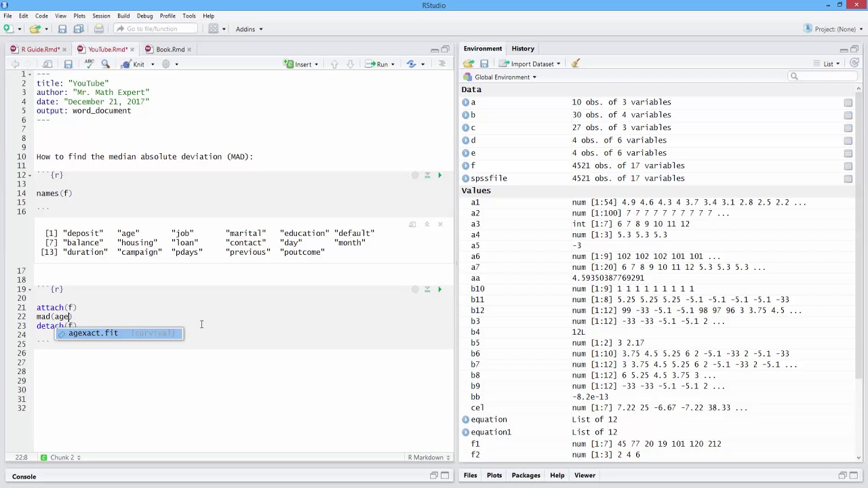Open Insert chunk dropdown
868x488 pixels.
click(301, 64)
